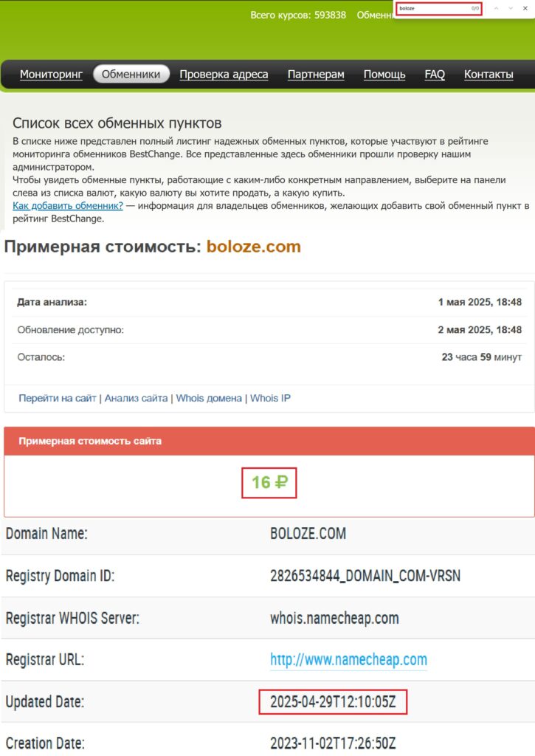The height and width of the screenshot is (756, 535).
Task: Open the Партнерам section
Action: click(316, 74)
